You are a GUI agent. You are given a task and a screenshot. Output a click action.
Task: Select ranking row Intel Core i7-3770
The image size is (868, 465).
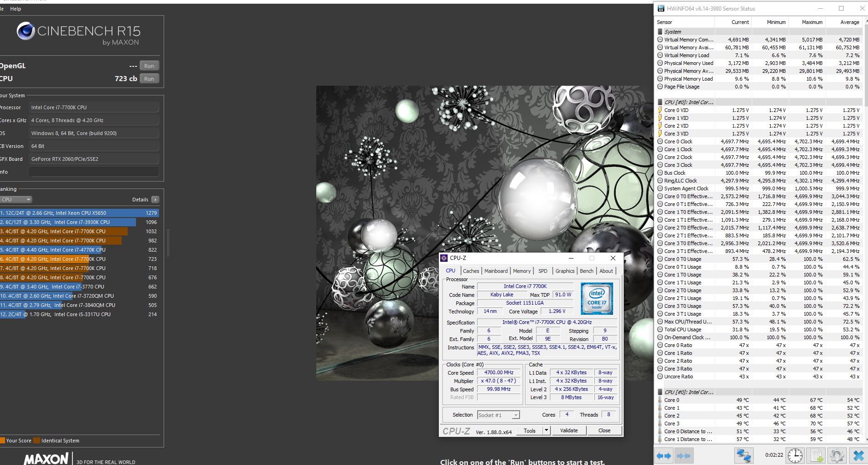pyautogui.click(x=79, y=287)
